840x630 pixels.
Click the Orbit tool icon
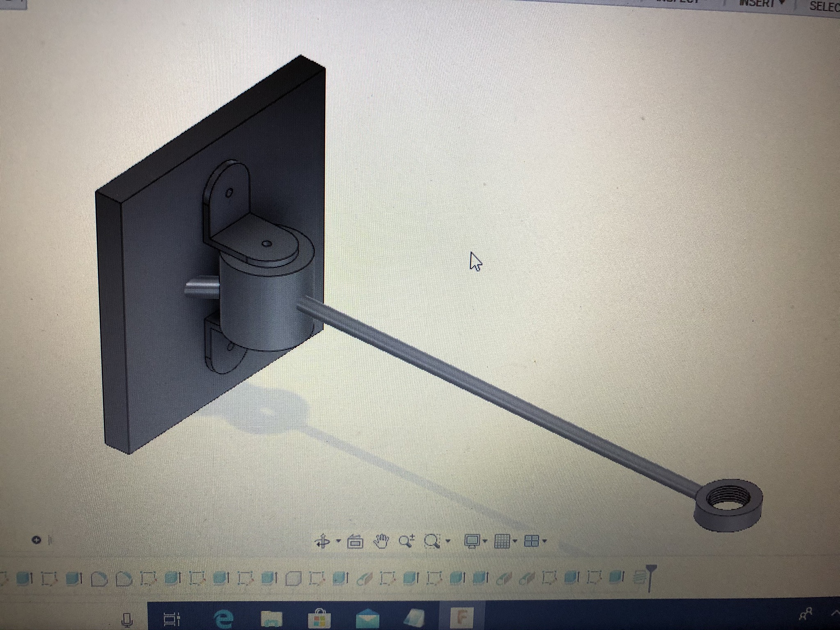[x=322, y=541]
